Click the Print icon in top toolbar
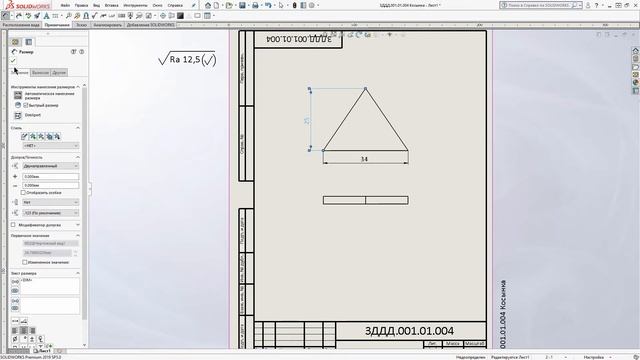The width and height of the screenshot is (640, 360). pos(256,5)
